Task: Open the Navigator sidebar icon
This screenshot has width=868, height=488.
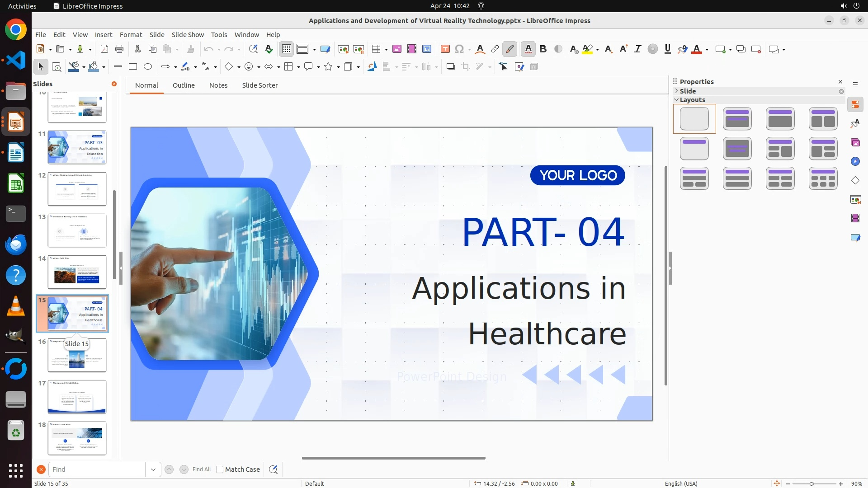Action: coord(855,162)
